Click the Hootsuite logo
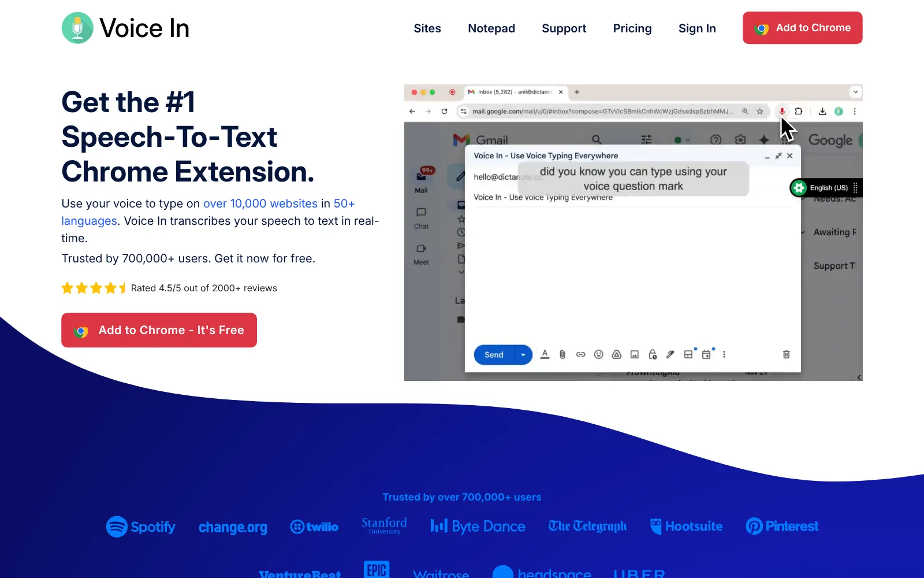924x578 pixels. pos(686,526)
